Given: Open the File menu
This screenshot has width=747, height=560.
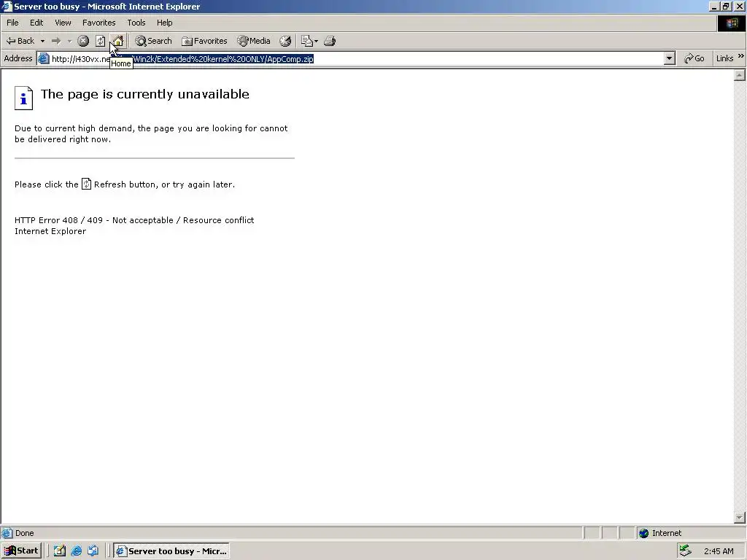Looking at the screenshot, I should click(12, 23).
